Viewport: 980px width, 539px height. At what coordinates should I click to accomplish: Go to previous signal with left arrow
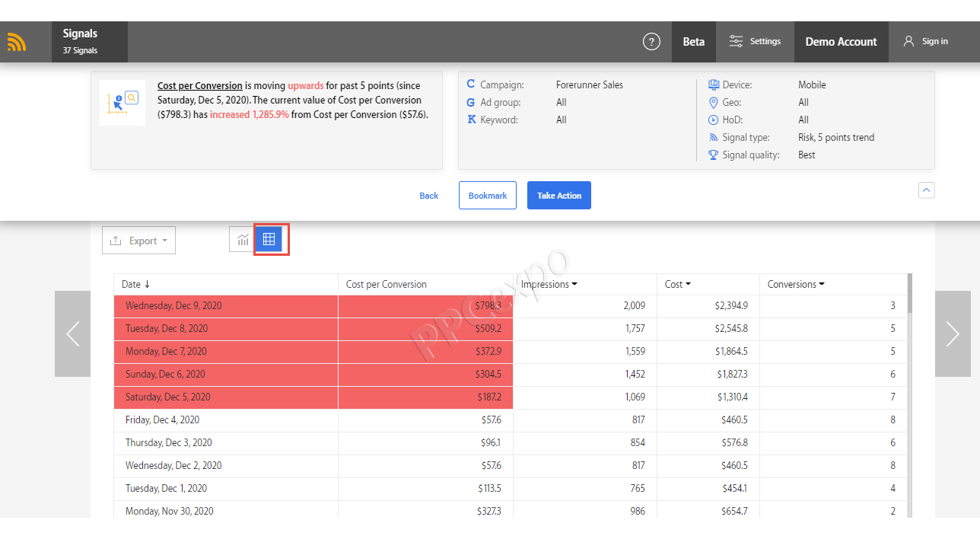pos(73,333)
